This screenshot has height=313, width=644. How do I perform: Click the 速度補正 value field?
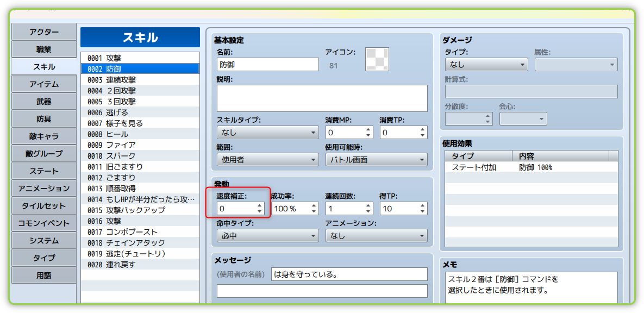241,208
